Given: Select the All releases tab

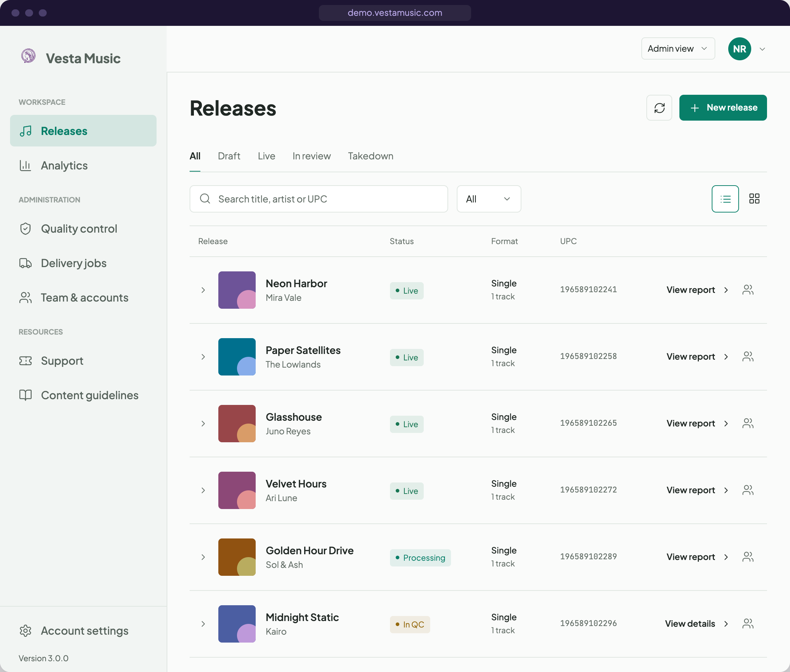Looking at the screenshot, I should 195,156.
